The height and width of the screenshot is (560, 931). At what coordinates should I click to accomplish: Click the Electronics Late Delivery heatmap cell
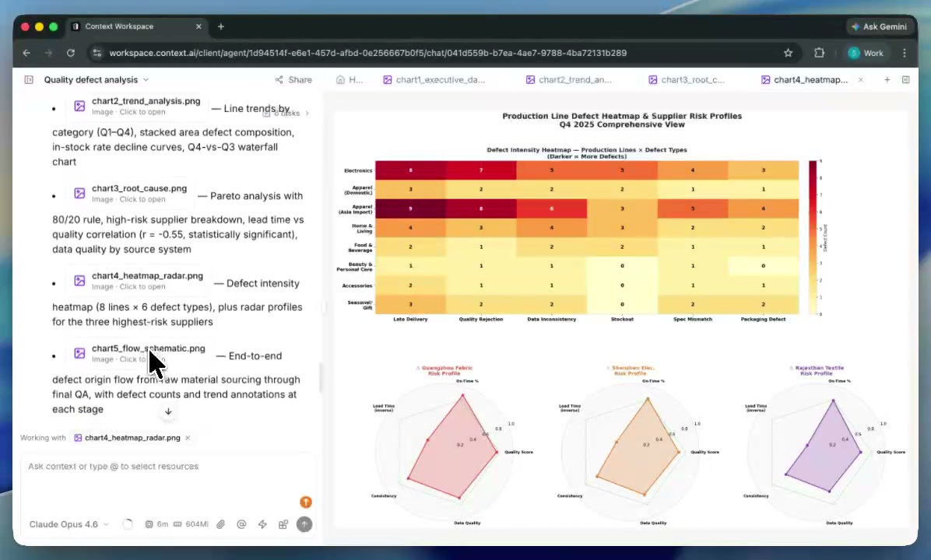(x=410, y=170)
